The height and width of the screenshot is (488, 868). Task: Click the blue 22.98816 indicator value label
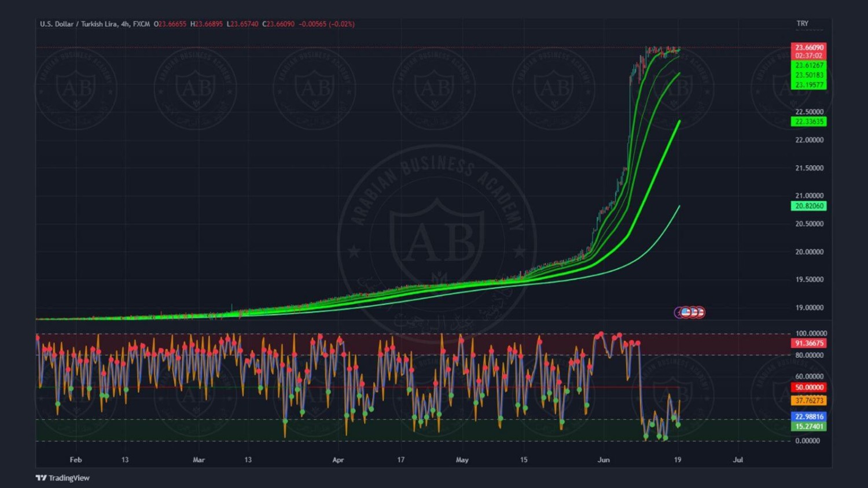[808, 416]
